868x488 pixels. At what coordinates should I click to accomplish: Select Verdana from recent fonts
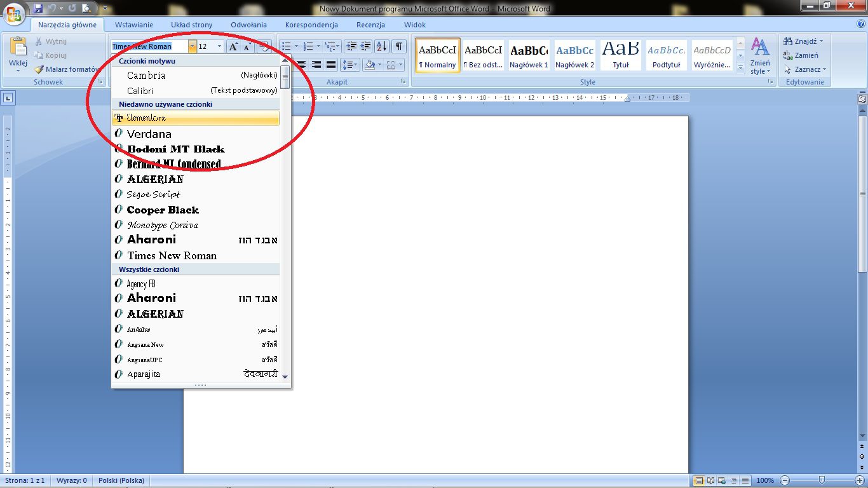[196, 134]
